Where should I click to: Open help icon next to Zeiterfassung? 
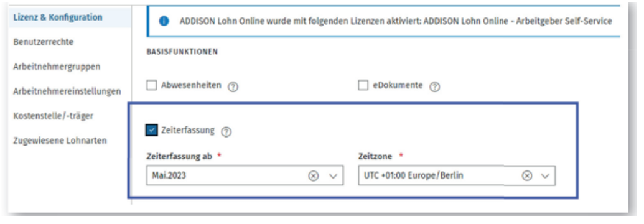226,131
